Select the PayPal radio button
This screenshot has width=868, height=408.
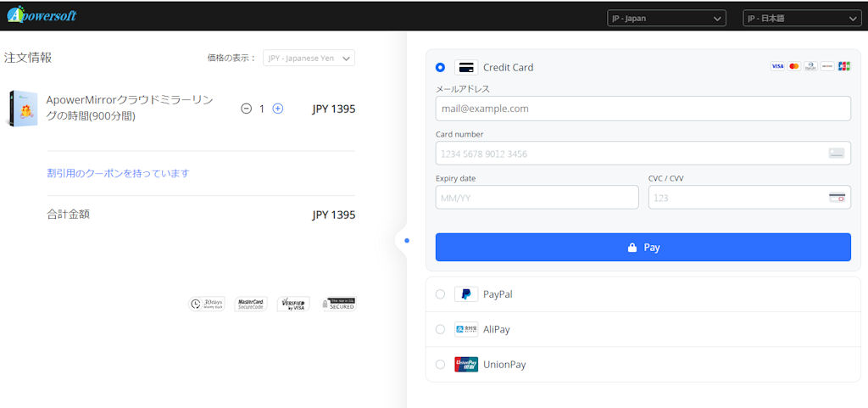click(x=440, y=294)
